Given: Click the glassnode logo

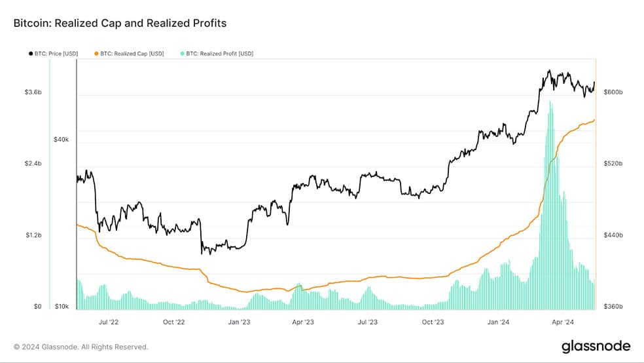Looking at the screenshot, I should (x=596, y=346).
